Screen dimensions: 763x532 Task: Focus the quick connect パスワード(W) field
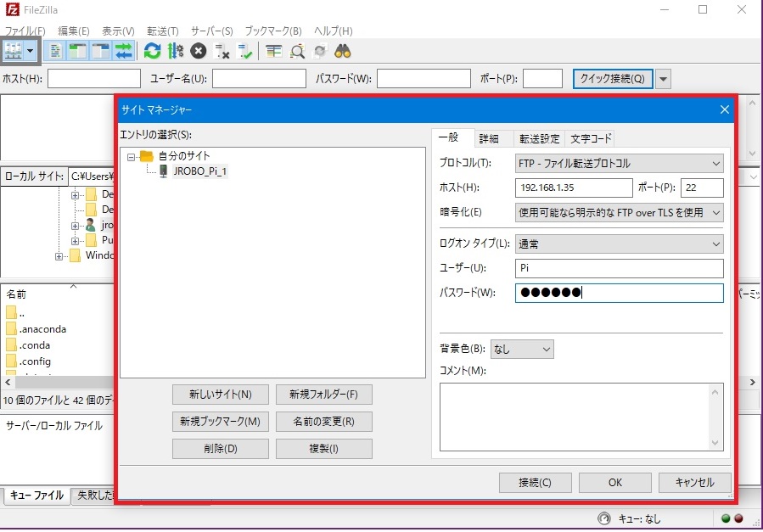tap(424, 78)
